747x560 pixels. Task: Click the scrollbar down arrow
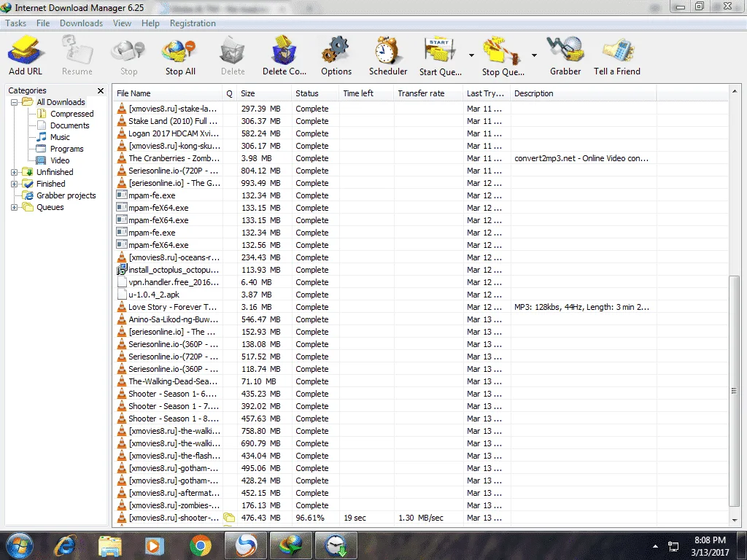pyautogui.click(x=734, y=521)
